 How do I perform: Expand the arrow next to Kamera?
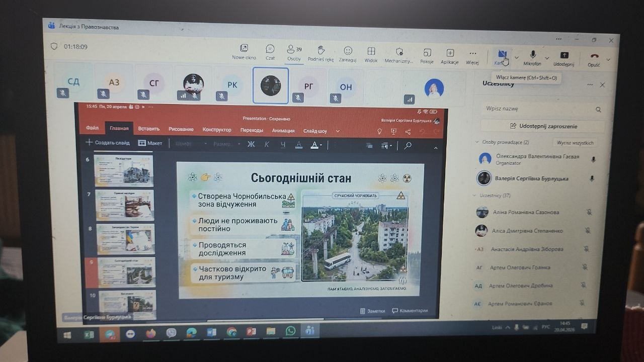click(516, 57)
